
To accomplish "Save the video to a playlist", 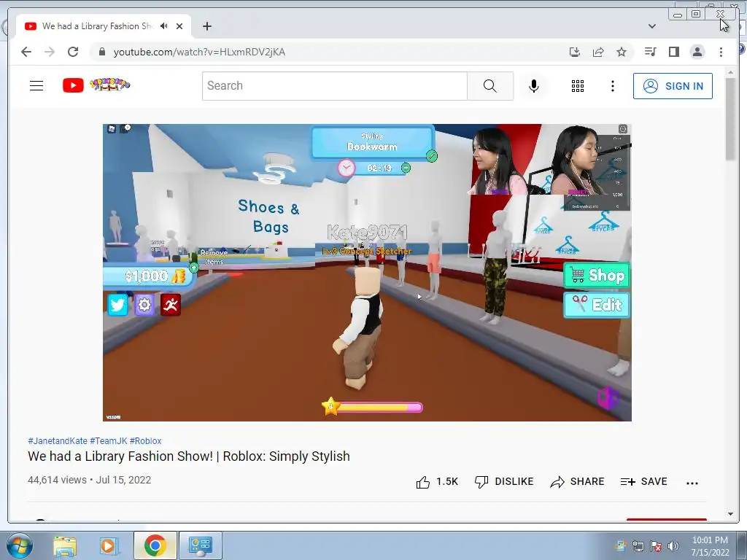I will coord(643,482).
